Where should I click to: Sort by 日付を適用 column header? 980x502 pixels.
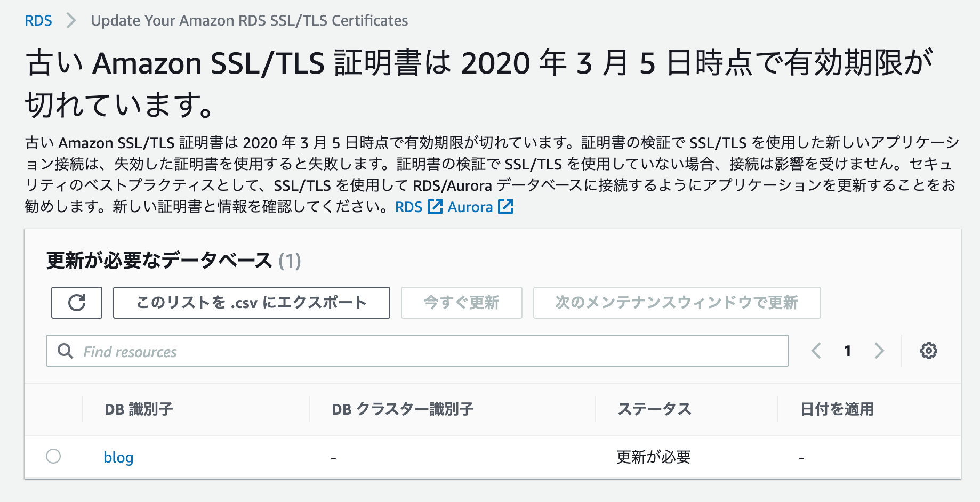click(837, 409)
